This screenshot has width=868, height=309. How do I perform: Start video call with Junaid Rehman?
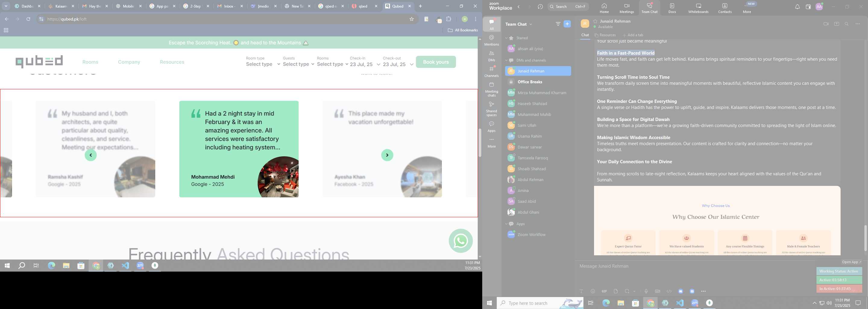(826, 24)
